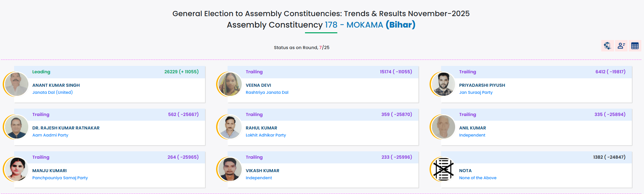Viewport: 644px width, 194px height.
Task: Click the Jan Suraaj Party label
Action: tap(476, 92)
